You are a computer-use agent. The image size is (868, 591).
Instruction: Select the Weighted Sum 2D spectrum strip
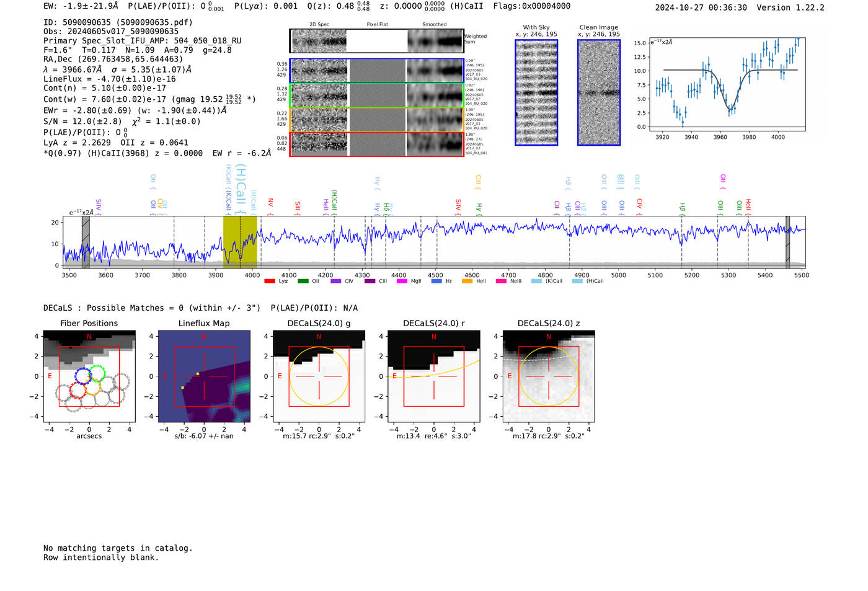[x=377, y=41]
